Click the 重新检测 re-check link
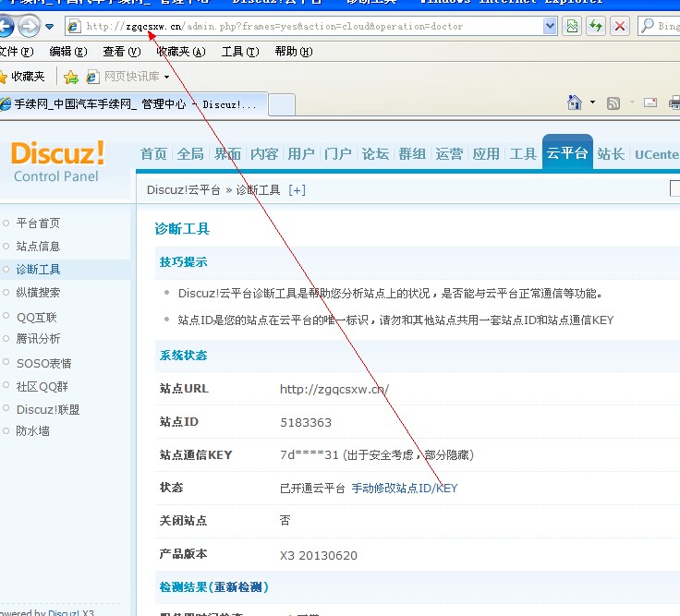Screen dimensions: 680x616 coord(237,587)
